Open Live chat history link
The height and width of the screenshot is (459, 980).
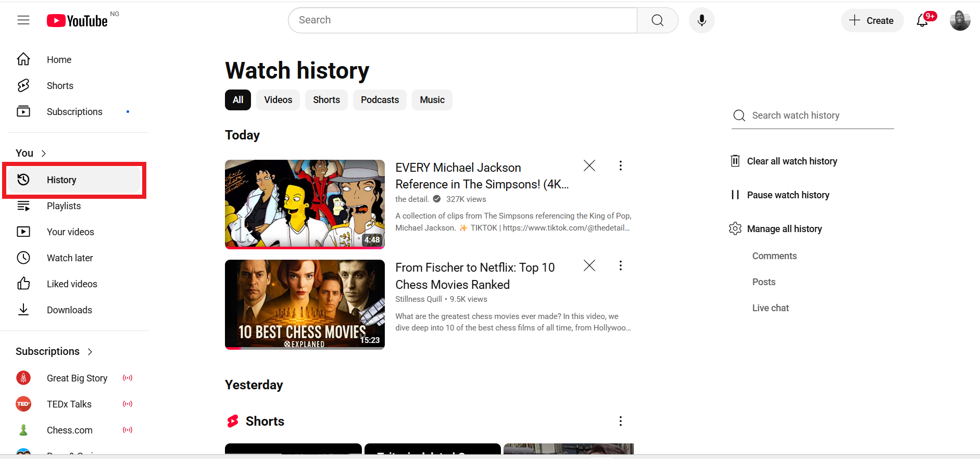pyautogui.click(x=771, y=308)
